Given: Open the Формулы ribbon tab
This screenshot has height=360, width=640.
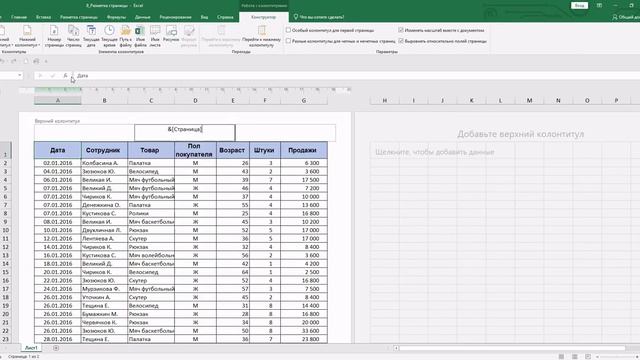Looking at the screenshot, I should coord(116,17).
